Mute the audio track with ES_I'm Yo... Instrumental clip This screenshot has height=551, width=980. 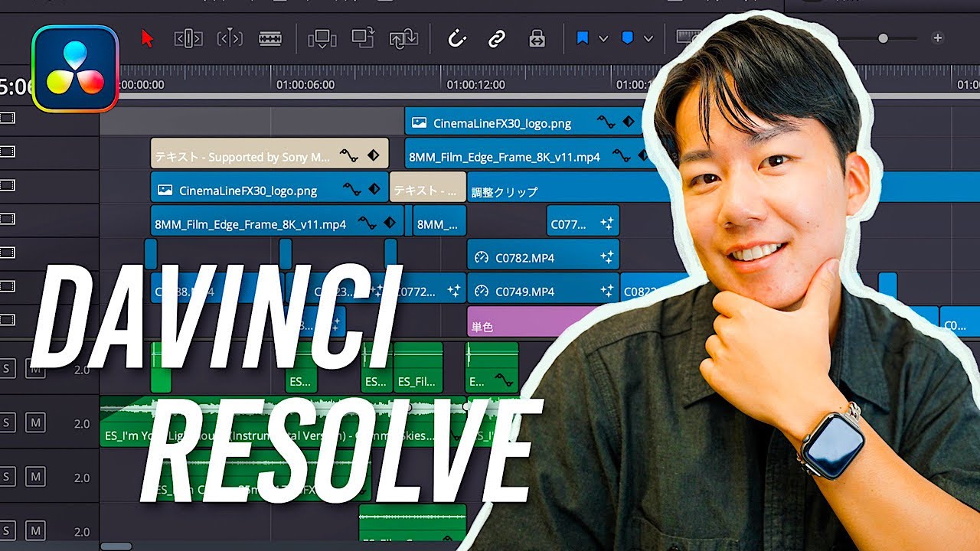(x=35, y=423)
